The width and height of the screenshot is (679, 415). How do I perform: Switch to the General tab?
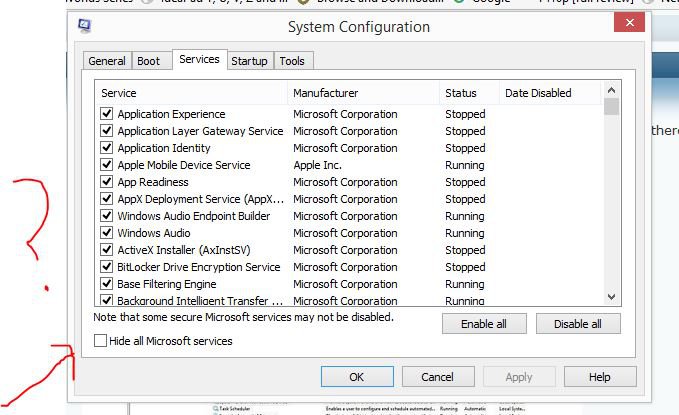click(107, 61)
